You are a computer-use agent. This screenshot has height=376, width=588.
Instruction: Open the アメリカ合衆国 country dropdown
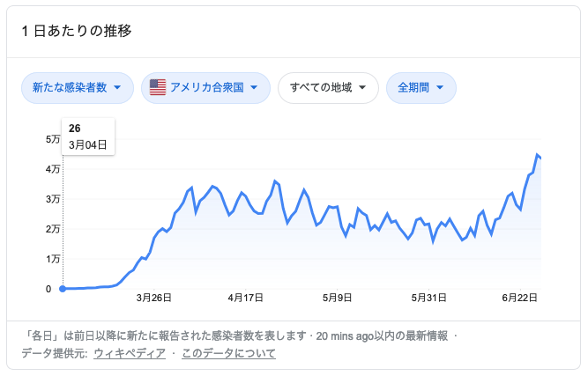[205, 88]
